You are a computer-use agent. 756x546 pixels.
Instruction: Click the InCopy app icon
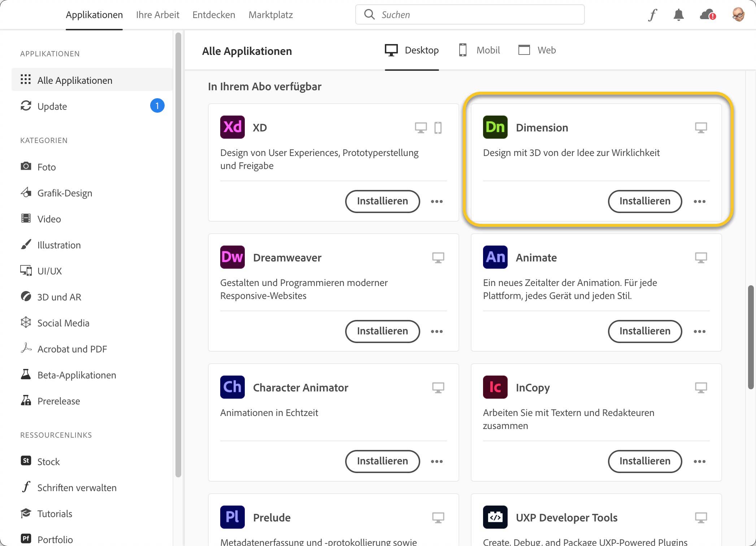pyautogui.click(x=495, y=387)
